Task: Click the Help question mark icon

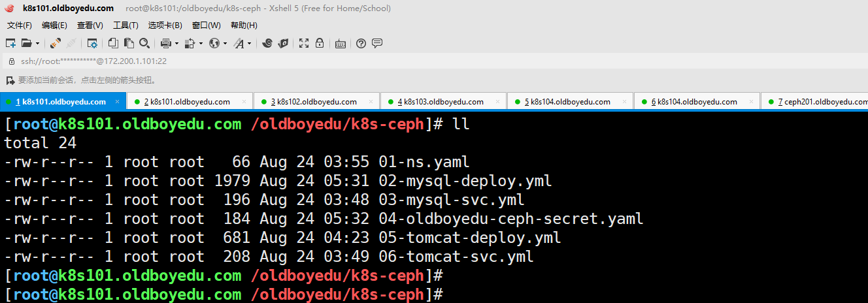Action: click(x=361, y=44)
